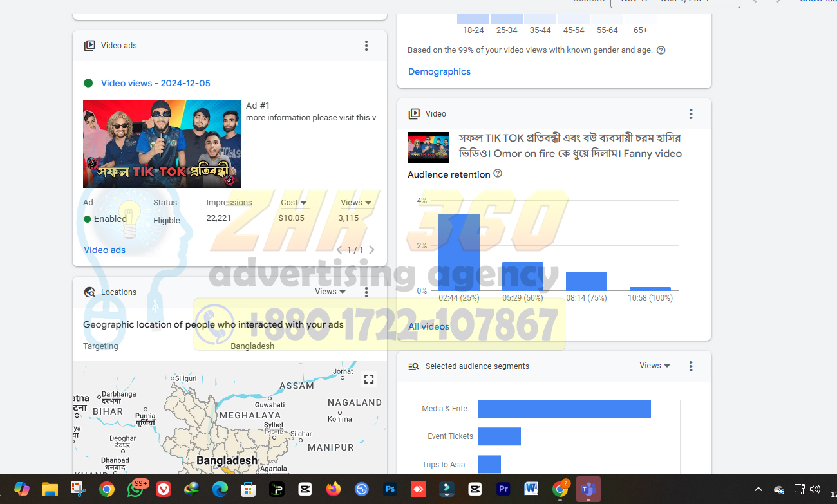Open the Cost column dropdown

pyautogui.click(x=294, y=203)
